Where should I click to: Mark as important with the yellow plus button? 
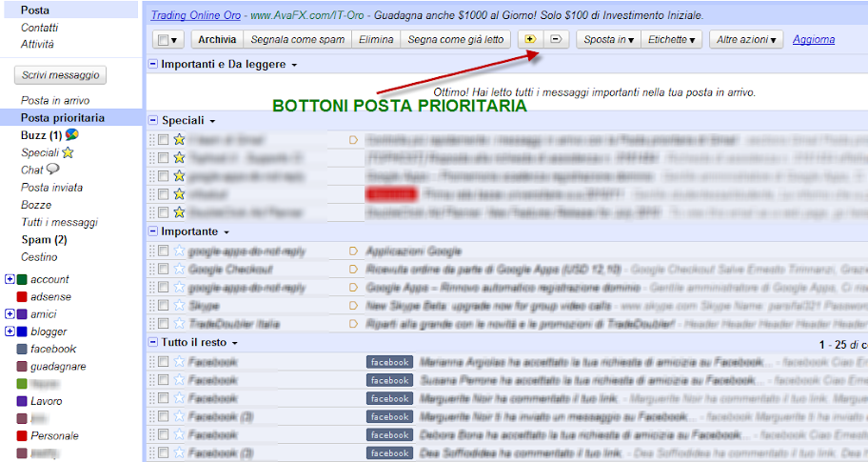coord(530,39)
